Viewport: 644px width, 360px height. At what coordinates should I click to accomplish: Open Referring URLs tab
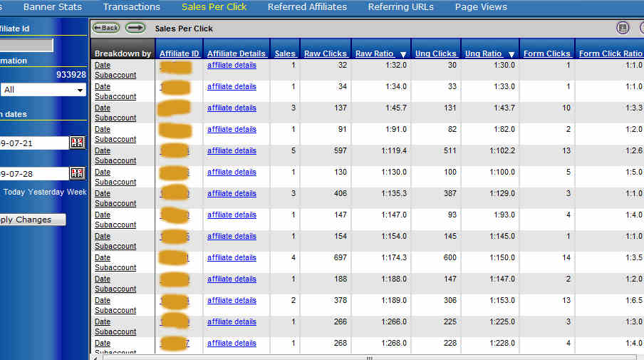401,7
